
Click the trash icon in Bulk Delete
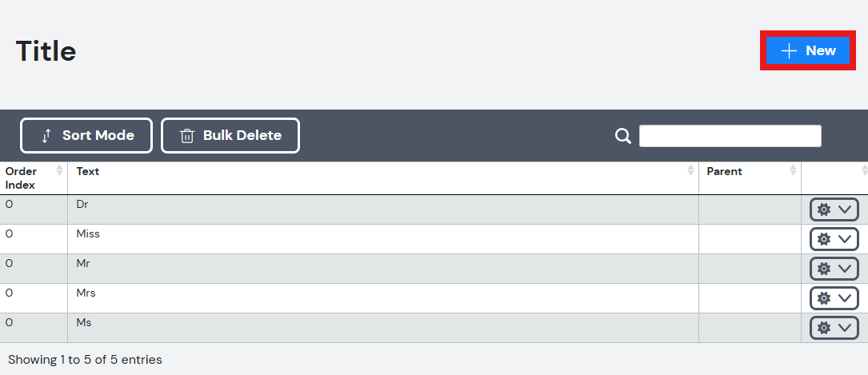(187, 135)
